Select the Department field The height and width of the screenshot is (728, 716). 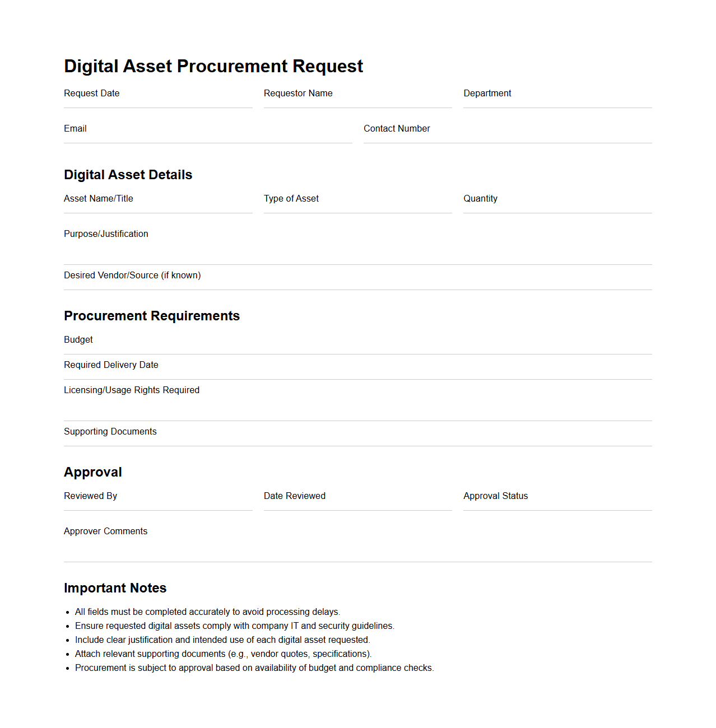pos(557,101)
